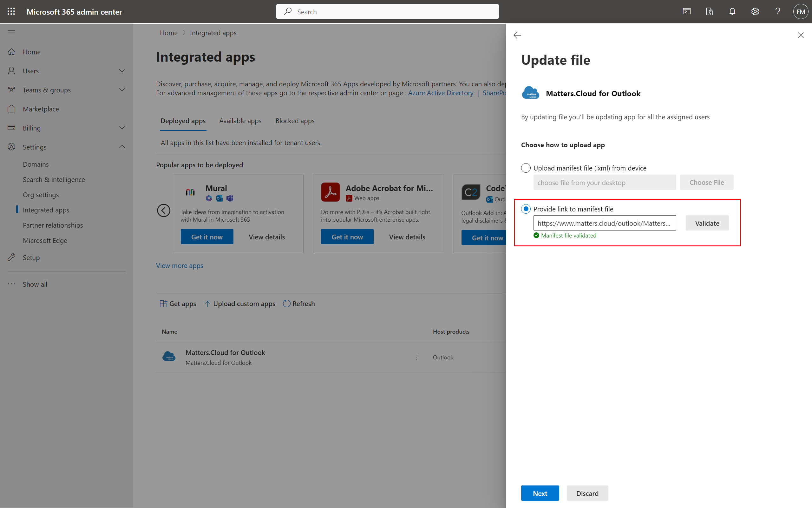Switch to Blocked apps tab
This screenshot has width=812, height=508.
click(x=295, y=121)
